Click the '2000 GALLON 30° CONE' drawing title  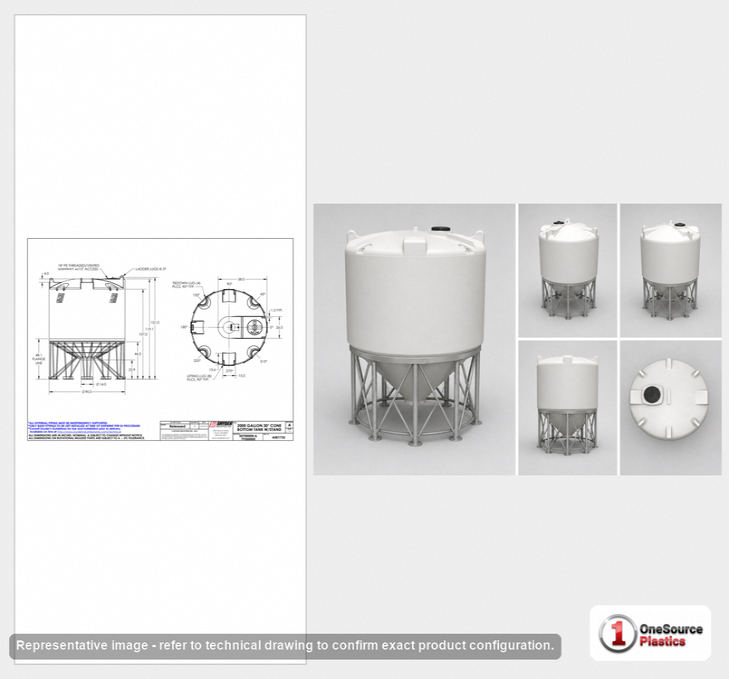tap(259, 427)
